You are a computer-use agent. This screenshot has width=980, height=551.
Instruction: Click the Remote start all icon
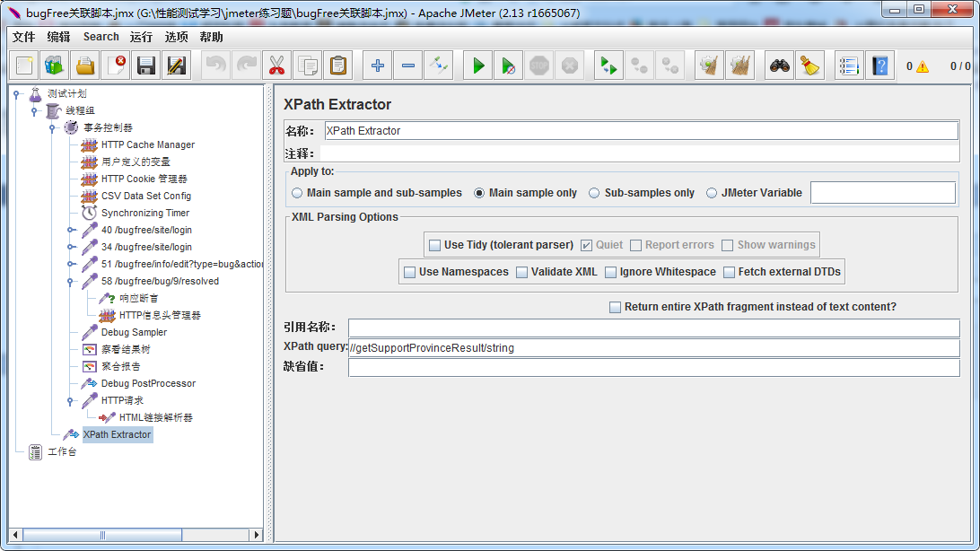coord(608,66)
